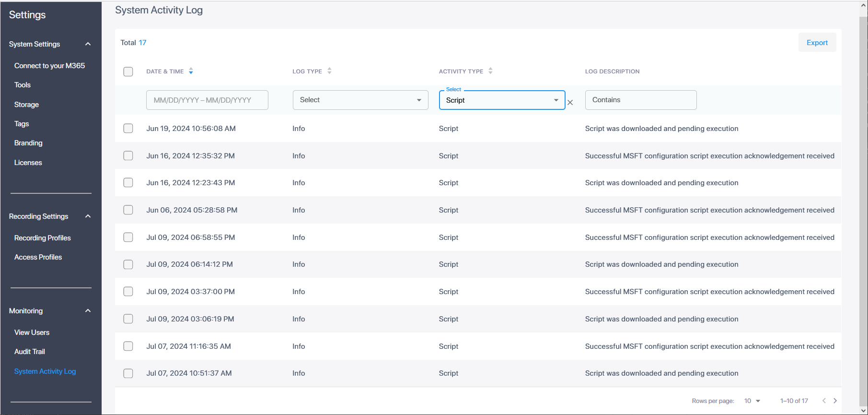Screen dimensions: 868x415
Task: Go to previous page of logs
Action: pyautogui.click(x=824, y=401)
